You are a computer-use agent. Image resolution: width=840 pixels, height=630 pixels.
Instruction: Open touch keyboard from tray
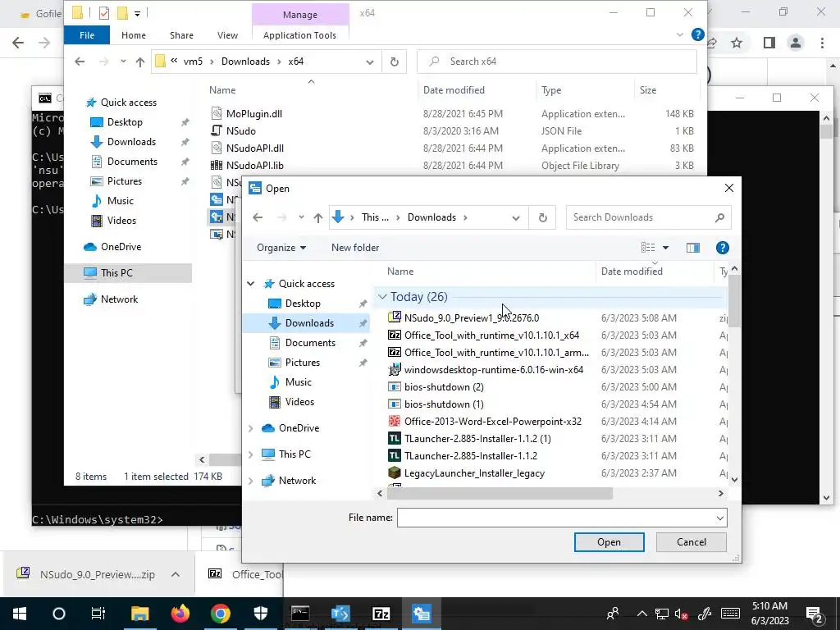pyautogui.click(x=729, y=614)
